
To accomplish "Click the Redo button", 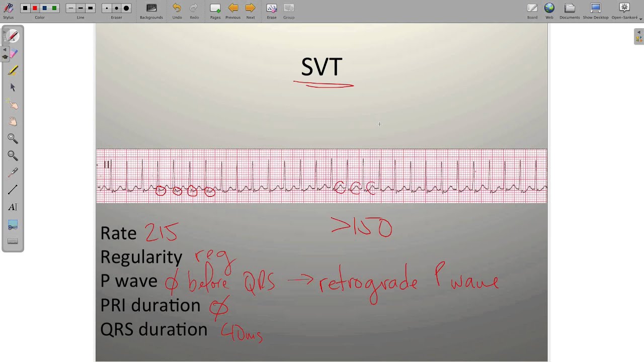I will pos(194,11).
